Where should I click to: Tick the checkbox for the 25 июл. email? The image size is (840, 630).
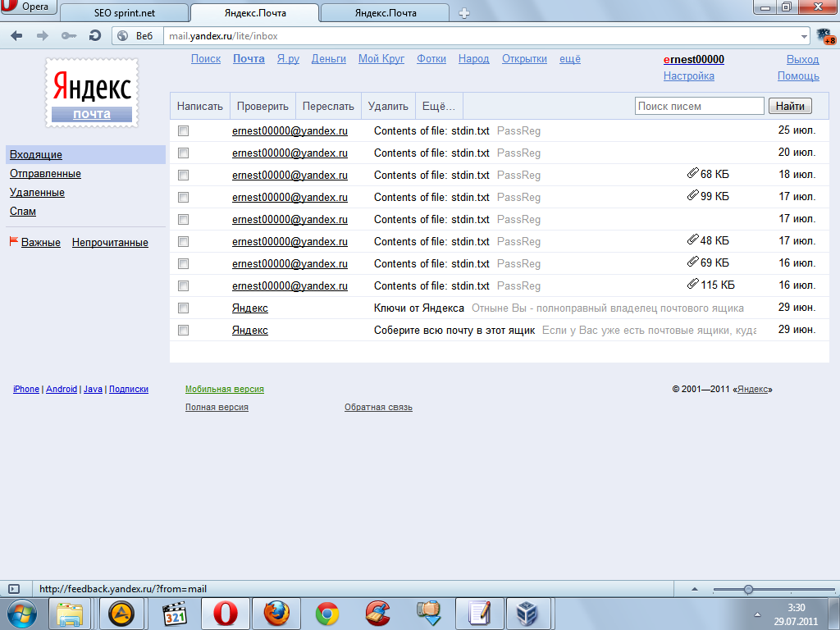pyautogui.click(x=183, y=130)
